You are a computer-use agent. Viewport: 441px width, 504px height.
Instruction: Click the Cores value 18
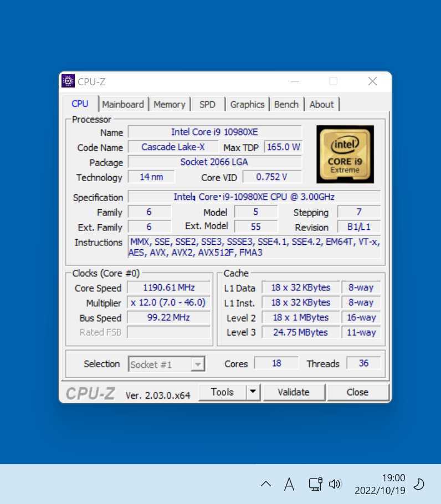click(276, 363)
